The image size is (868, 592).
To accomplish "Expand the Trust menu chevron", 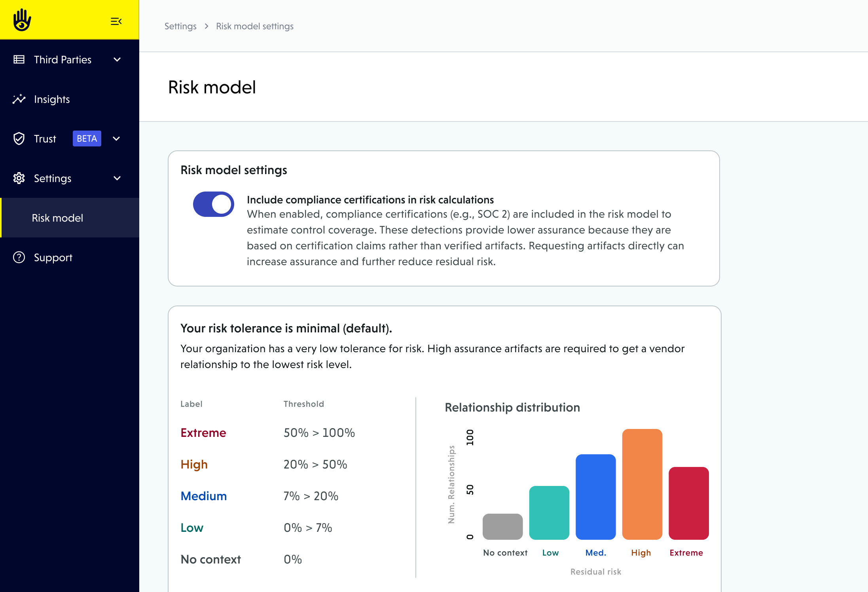I will click(x=116, y=139).
